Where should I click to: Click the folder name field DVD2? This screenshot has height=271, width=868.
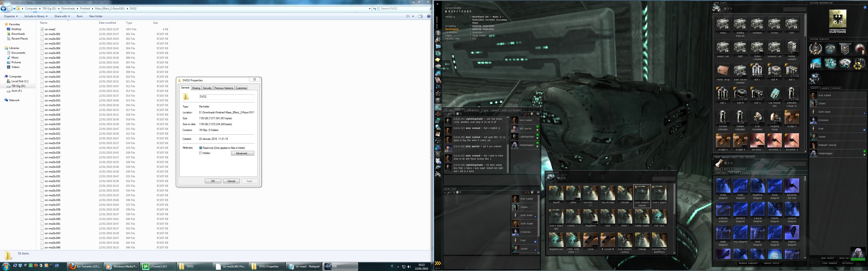[x=226, y=97]
